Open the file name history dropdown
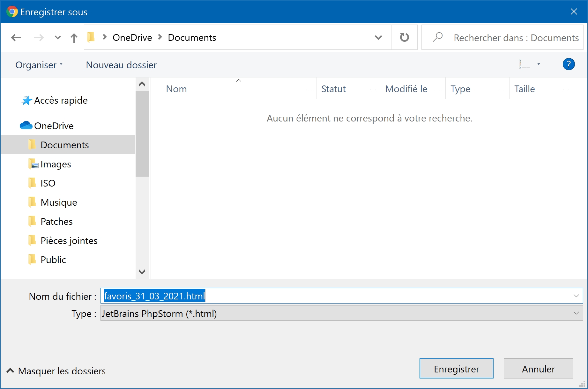588x389 pixels. 576,296
